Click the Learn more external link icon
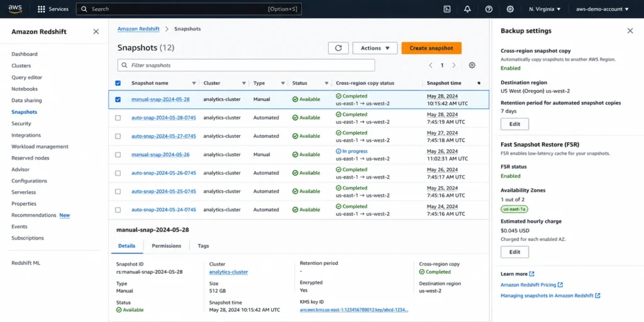 click(532, 274)
